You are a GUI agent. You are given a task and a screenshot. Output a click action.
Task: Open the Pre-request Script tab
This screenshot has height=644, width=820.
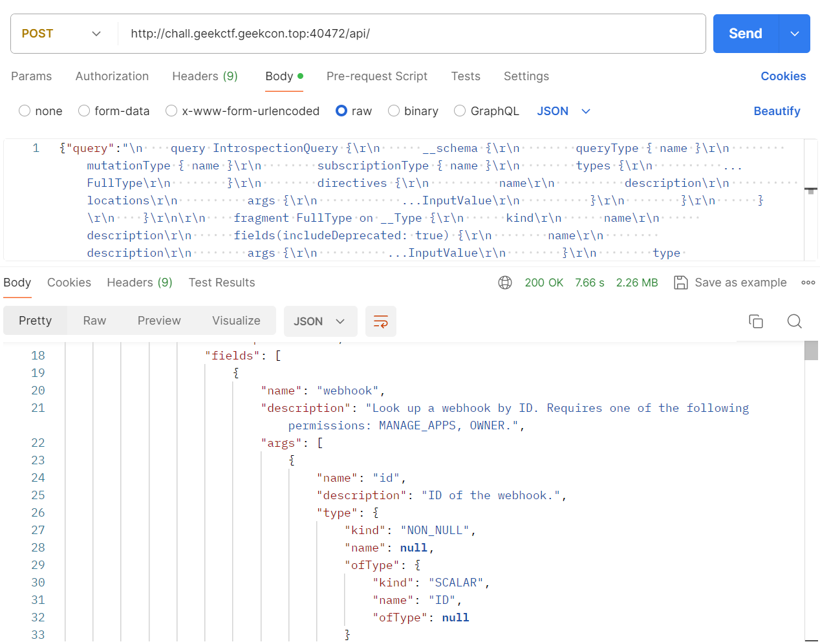pyautogui.click(x=377, y=76)
